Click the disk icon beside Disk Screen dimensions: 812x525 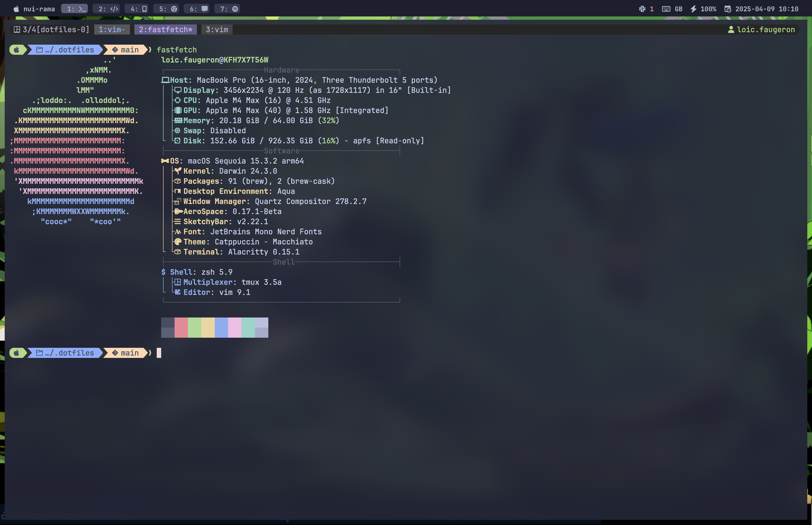178,141
